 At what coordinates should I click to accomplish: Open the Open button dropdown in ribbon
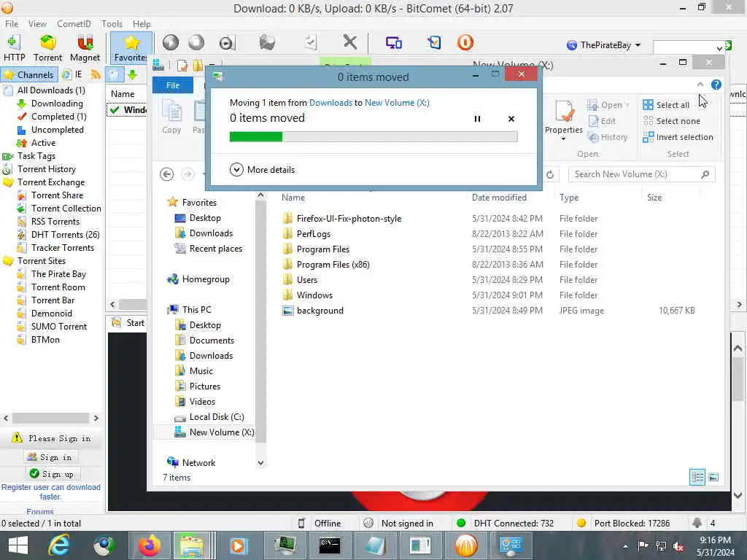click(627, 105)
